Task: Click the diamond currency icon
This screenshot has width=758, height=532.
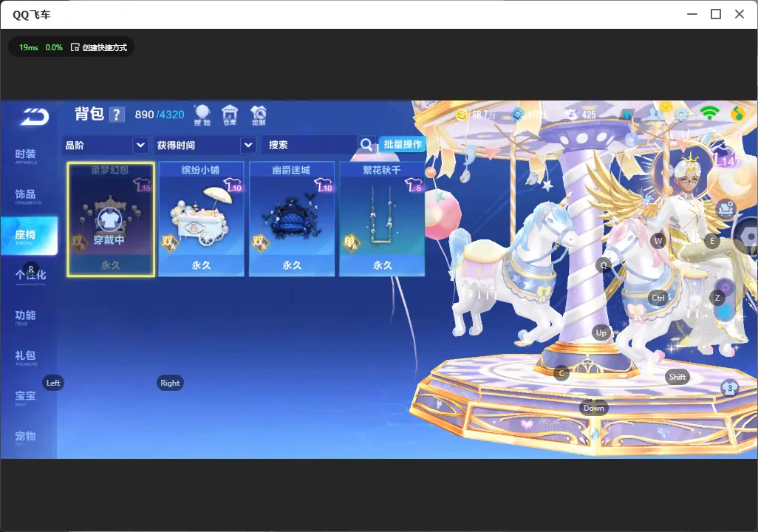Action: tap(573, 115)
